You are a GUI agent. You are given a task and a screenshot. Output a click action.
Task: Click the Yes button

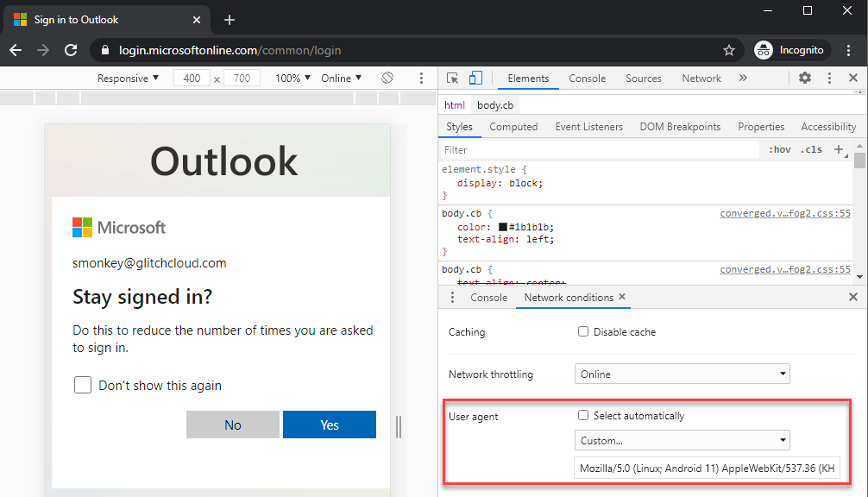pyautogui.click(x=330, y=425)
